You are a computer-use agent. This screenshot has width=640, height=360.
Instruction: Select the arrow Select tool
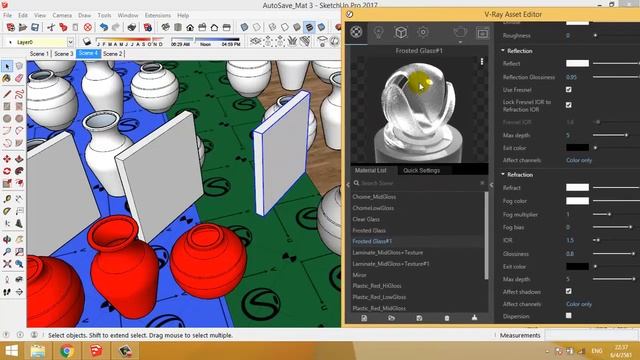7,66
